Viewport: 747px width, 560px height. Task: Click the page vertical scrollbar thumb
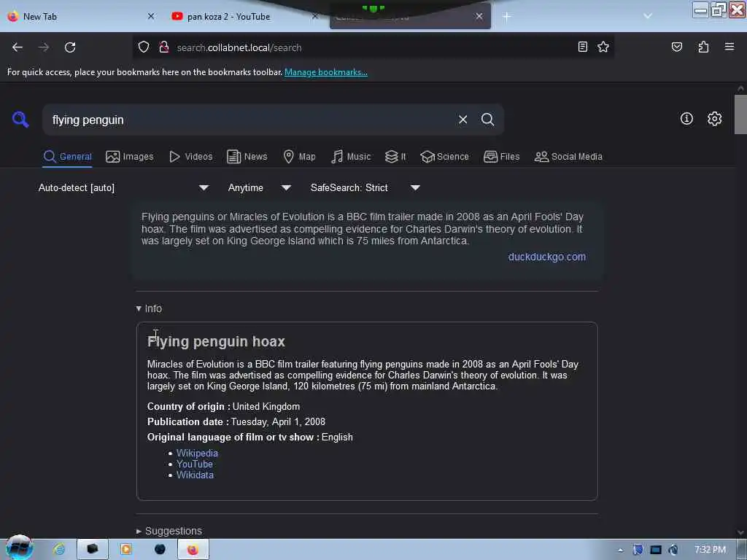[x=740, y=114]
